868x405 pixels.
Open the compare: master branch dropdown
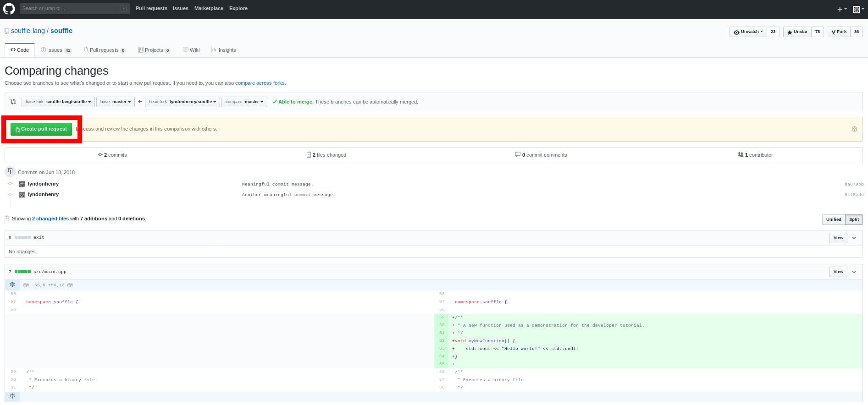pyautogui.click(x=244, y=102)
